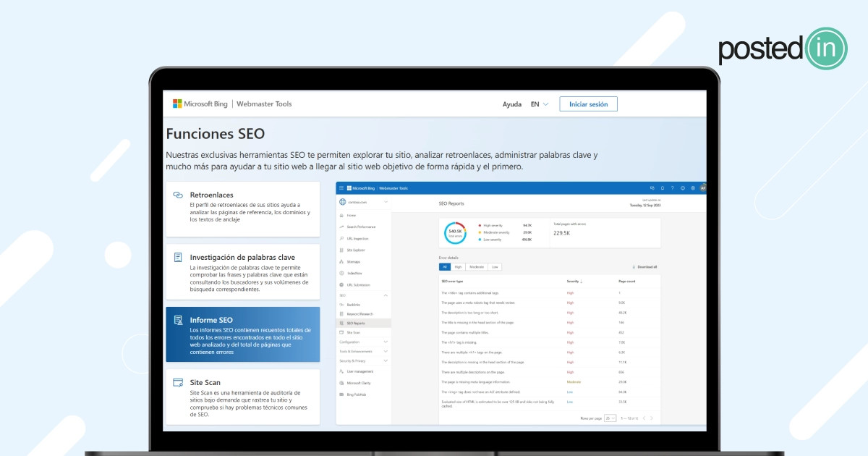This screenshot has height=456, width=868.
Task: Click the Home sidebar icon
Action: pos(341,216)
